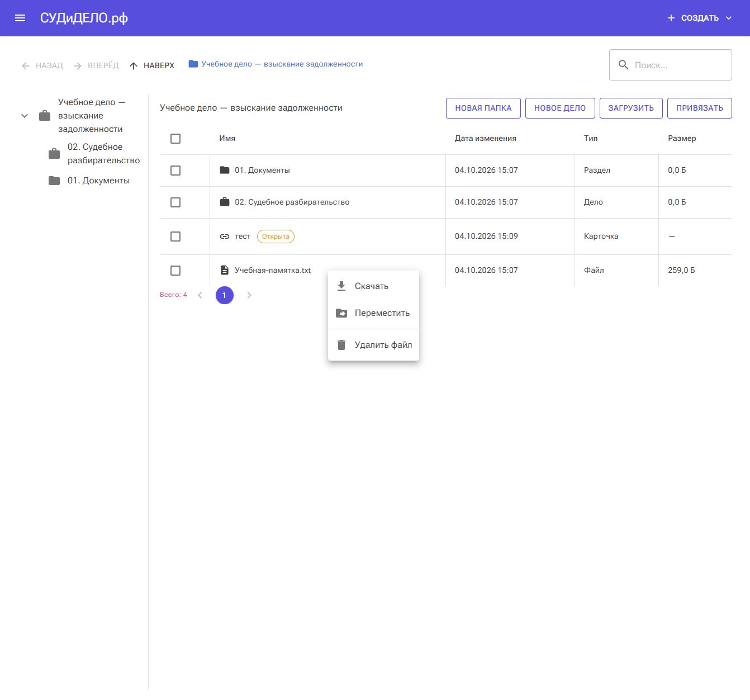Click the Открыта status badge
This screenshot has width=750, height=700.
[276, 237]
